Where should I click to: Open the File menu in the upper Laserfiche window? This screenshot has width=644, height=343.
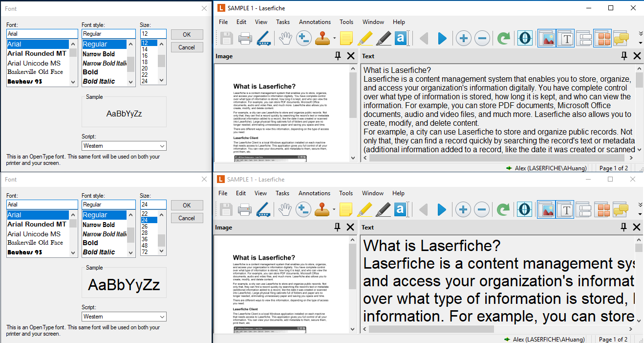223,22
